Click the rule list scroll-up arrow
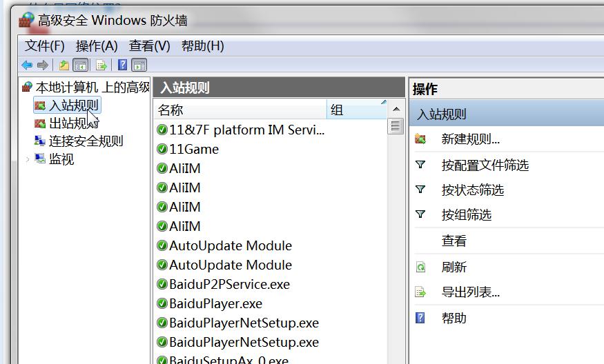 [x=396, y=110]
